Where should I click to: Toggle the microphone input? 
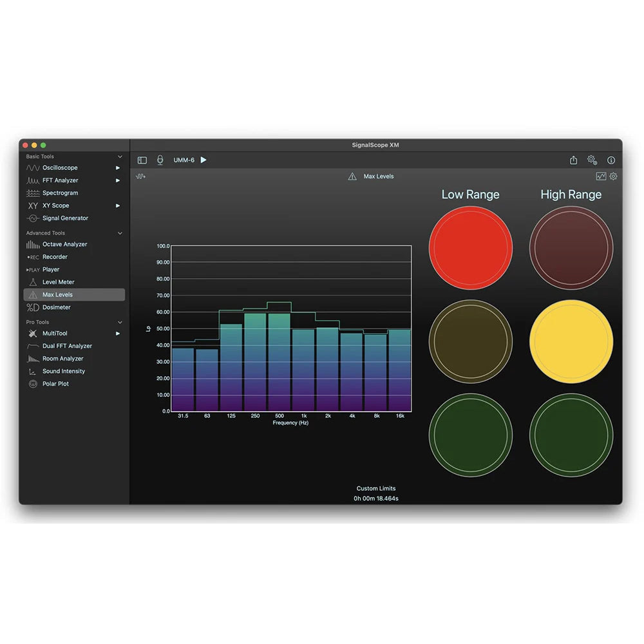tap(160, 160)
